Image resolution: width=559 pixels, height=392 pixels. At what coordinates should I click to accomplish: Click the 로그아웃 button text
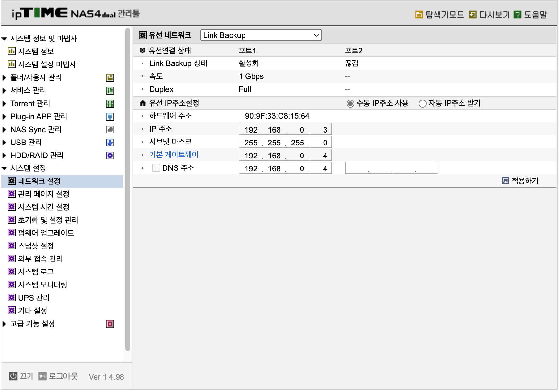coord(63,376)
